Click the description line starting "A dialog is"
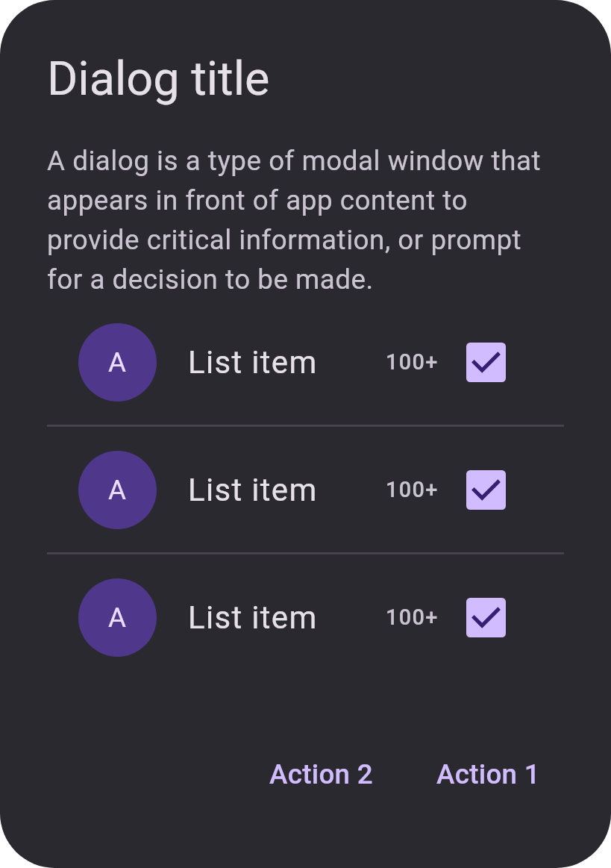611x868 pixels. click(294, 162)
